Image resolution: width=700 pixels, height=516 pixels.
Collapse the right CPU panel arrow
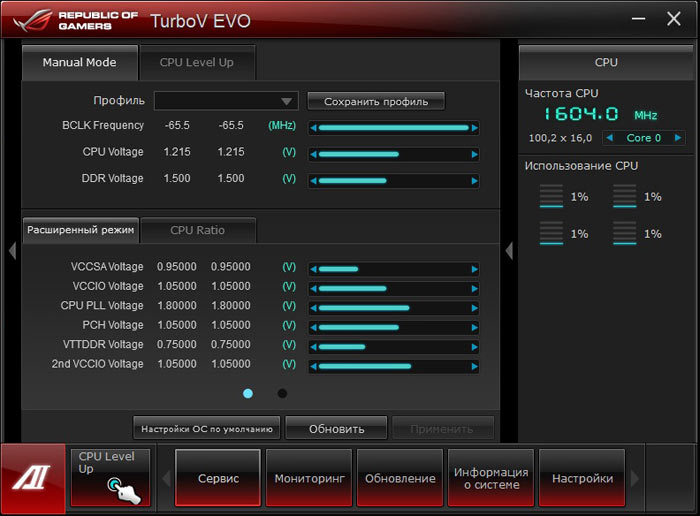coord(508,251)
